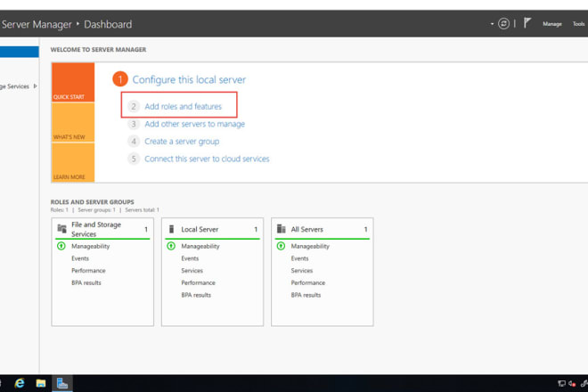Click the network icon in system tray
The height and width of the screenshot is (392, 588).
pos(562,383)
